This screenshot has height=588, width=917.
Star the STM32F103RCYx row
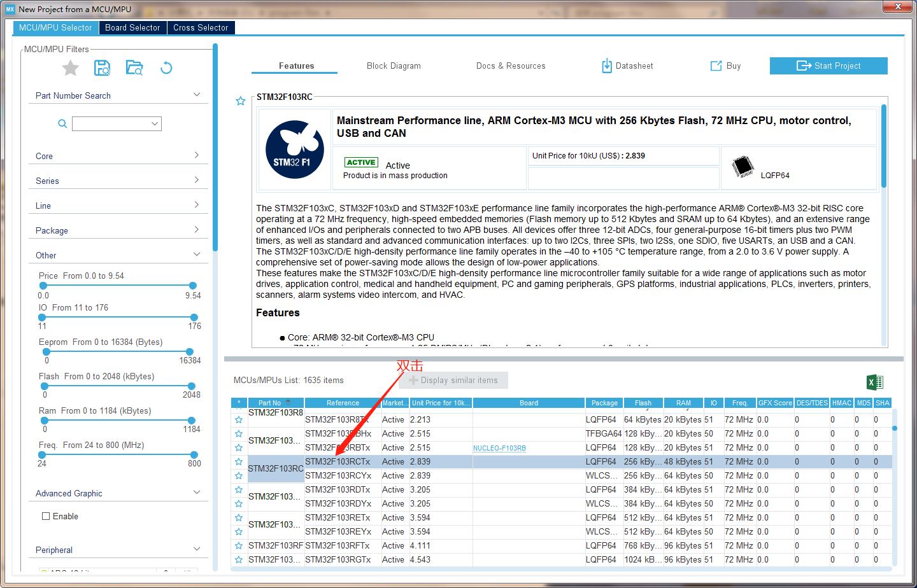coord(239,476)
